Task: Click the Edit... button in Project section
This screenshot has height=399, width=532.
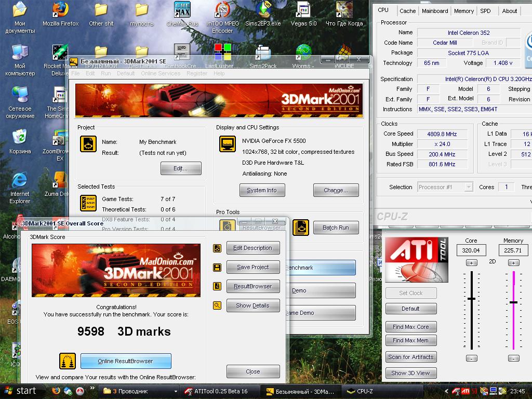Action: [x=181, y=169]
